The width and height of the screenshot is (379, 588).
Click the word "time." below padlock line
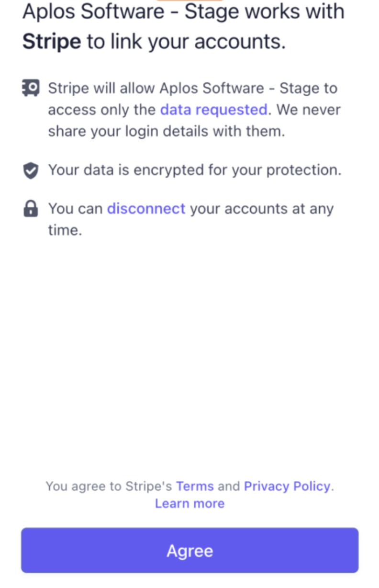coord(65,230)
